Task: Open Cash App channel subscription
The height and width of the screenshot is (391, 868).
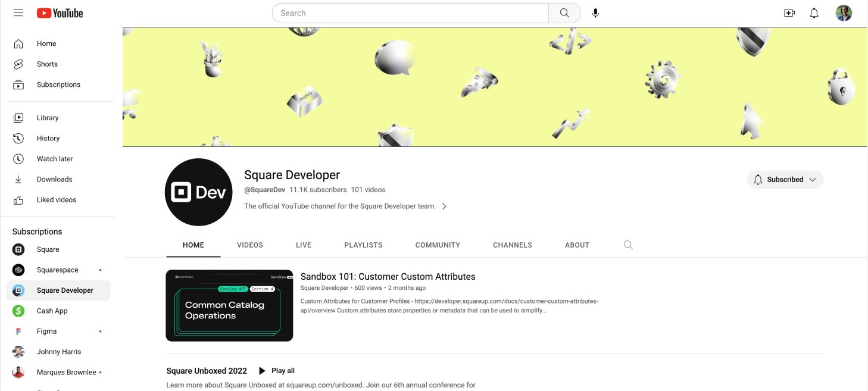Action: (58, 311)
